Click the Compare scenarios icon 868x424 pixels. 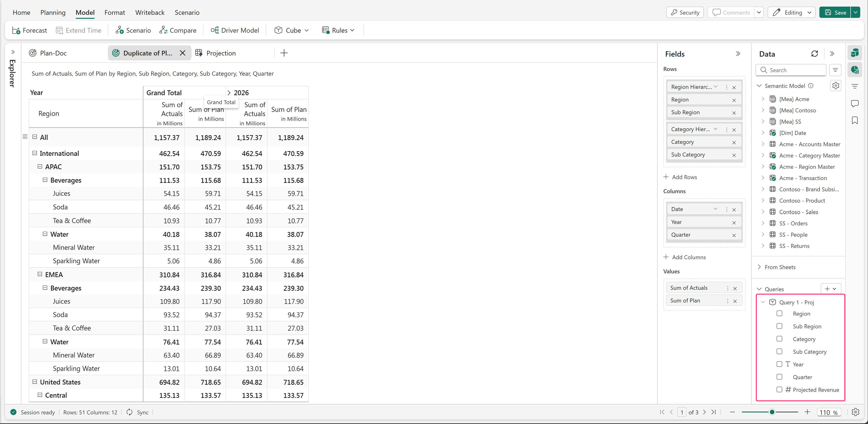click(163, 30)
